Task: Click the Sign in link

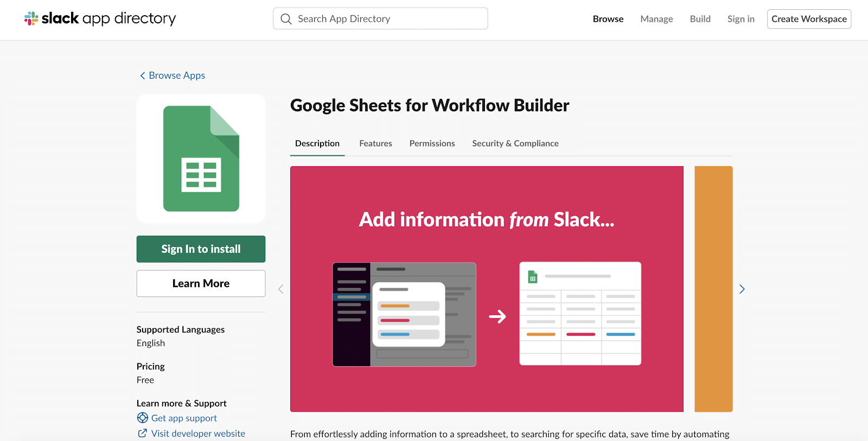Action: tap(741, 19)
